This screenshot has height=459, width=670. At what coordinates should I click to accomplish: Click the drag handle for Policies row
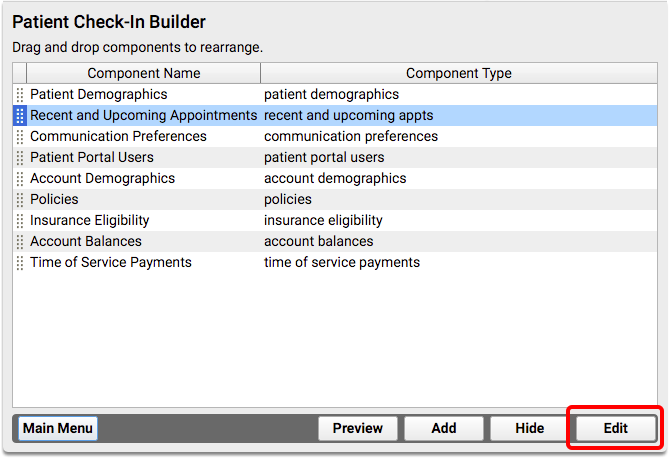coord(20,199)
